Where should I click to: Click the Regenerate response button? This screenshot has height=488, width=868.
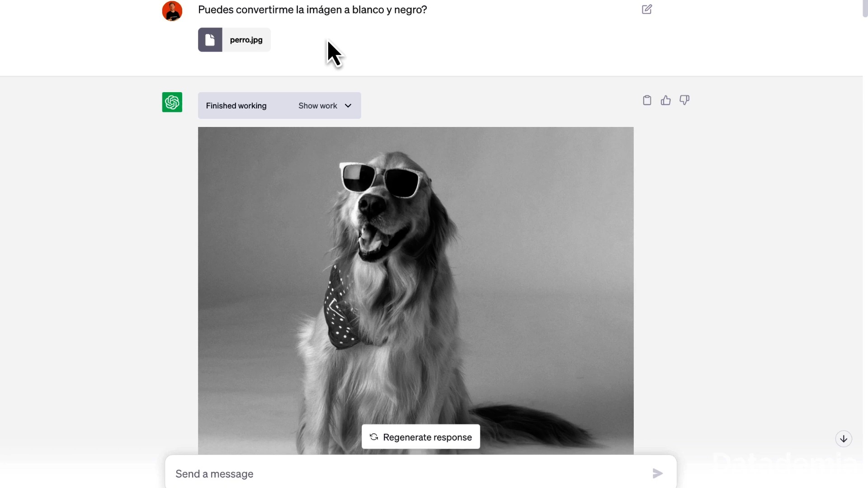427,437
